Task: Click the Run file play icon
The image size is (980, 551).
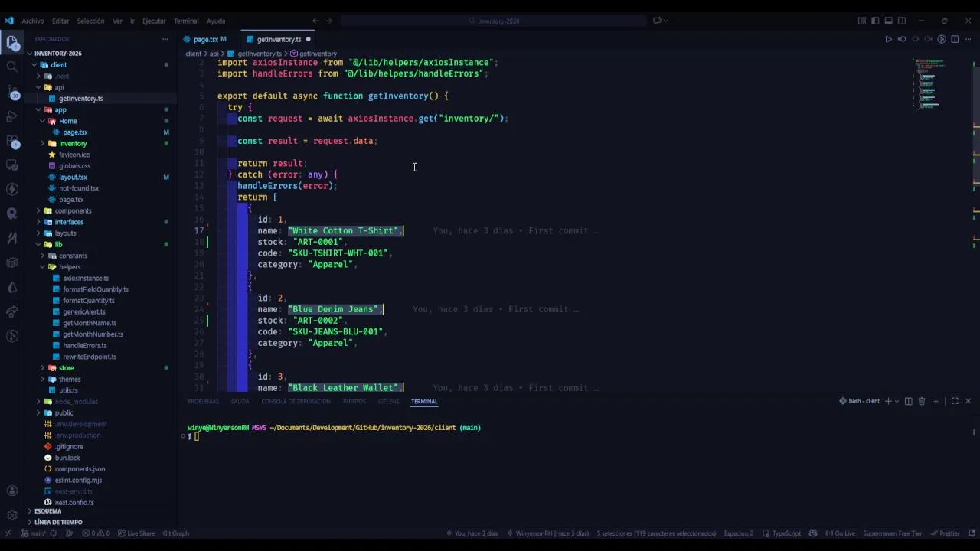Action: (x=888, y=39)
